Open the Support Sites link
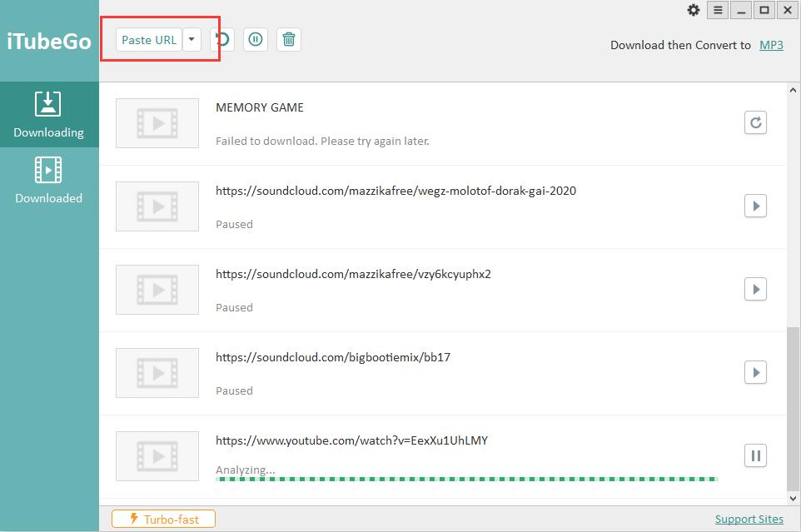The image size is (801, 532). tap(749, 519)
